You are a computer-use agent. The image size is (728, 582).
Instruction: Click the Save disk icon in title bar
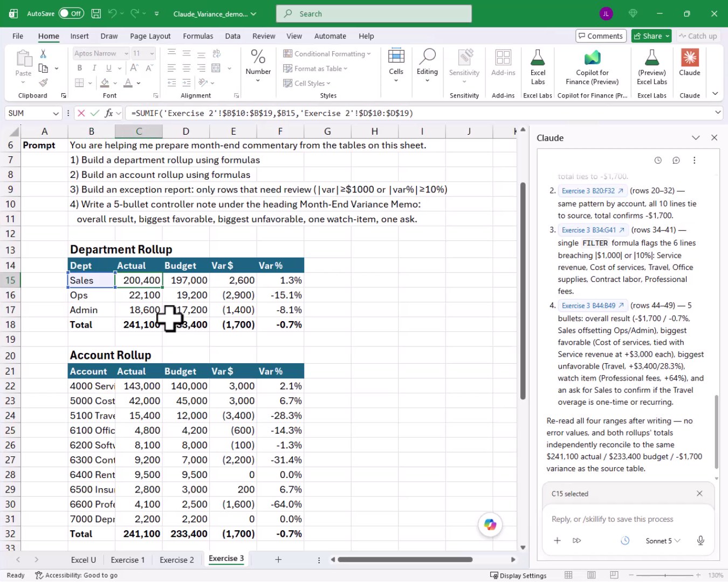click(96, 13)
